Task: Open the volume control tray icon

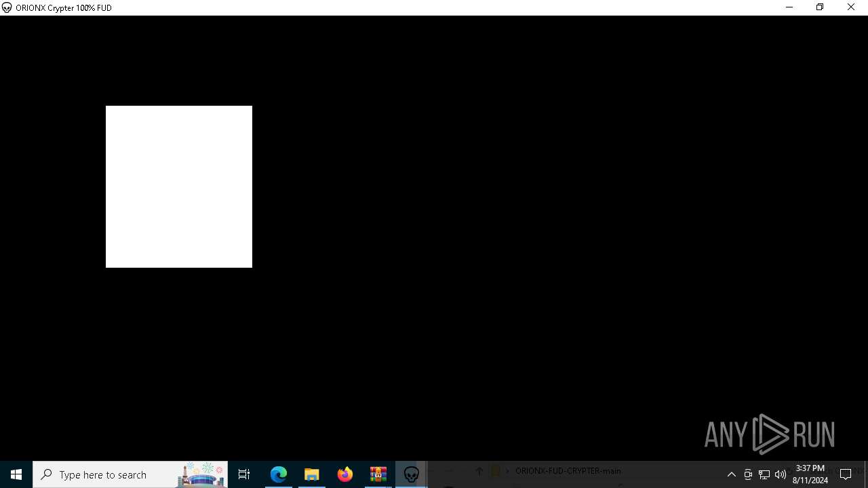Action: (x=781, y=474)
